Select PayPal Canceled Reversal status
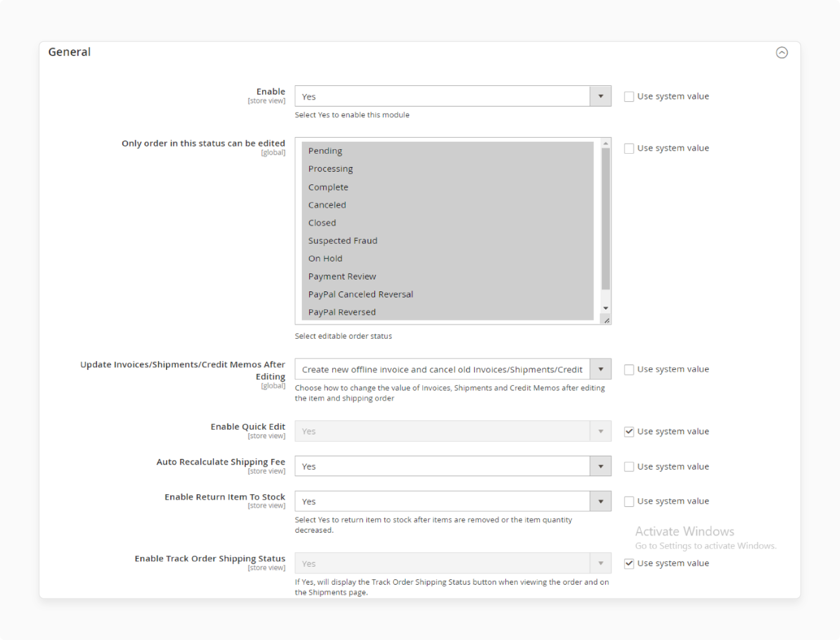Image resolution: width=840 pixels, height=640 pixels. coord(447,294)
